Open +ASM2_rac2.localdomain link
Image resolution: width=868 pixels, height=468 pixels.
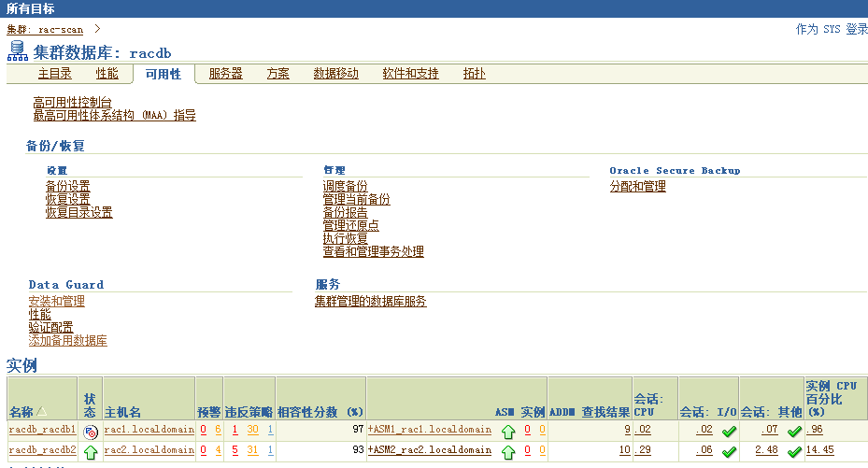point(430,450)
